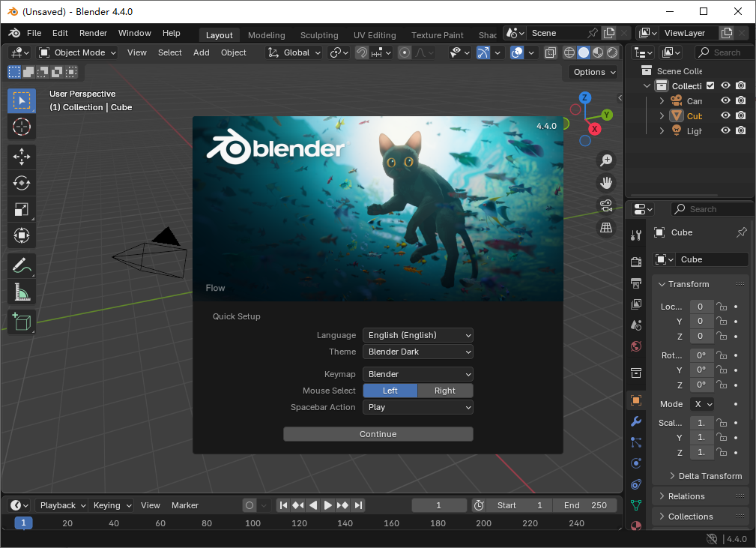
Task: Activate the Transform tool
Action: pos(22,235)
